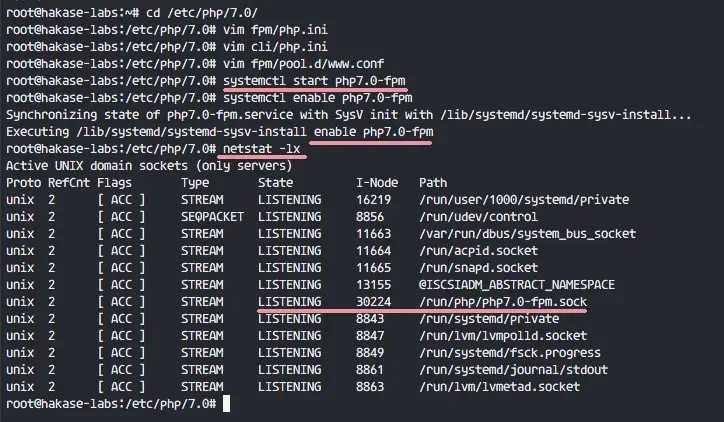Click the /run/udev/control path
The height and width of the screenshot is (422, 724).
pos(478,217)
